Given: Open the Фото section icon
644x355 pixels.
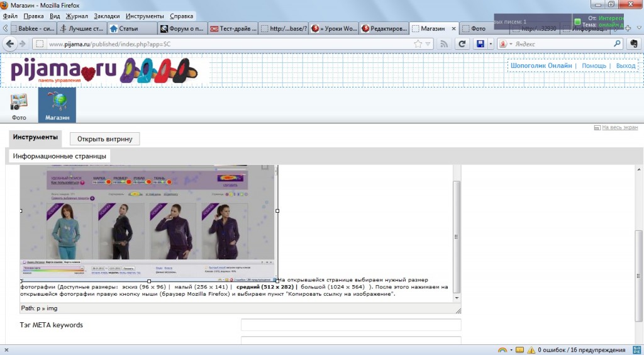Looking at the screenshot, I should (19, 106).
